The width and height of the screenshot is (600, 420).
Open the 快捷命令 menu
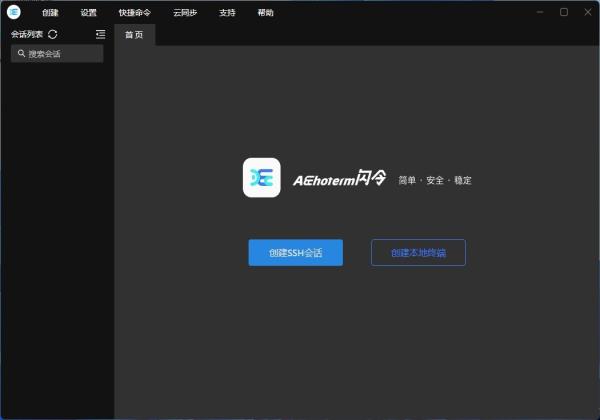(135, 13)
